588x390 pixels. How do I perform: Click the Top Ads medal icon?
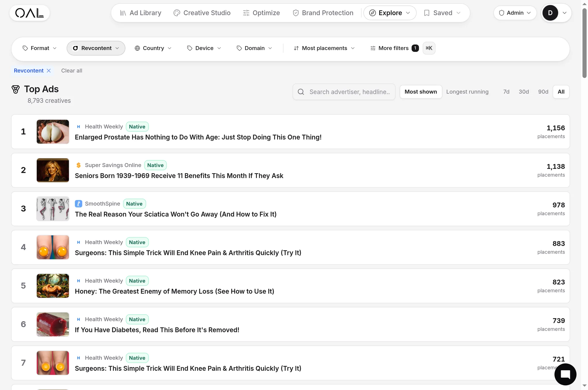16,89
